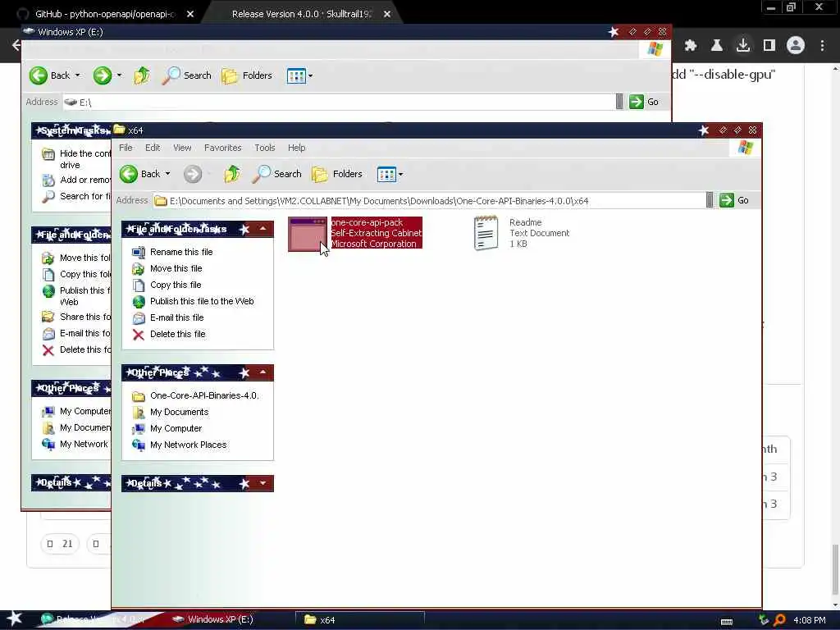Go back in Windows XP (E:) window
The height and width of the screenshot is (630, 840).
tap(49, 75)
